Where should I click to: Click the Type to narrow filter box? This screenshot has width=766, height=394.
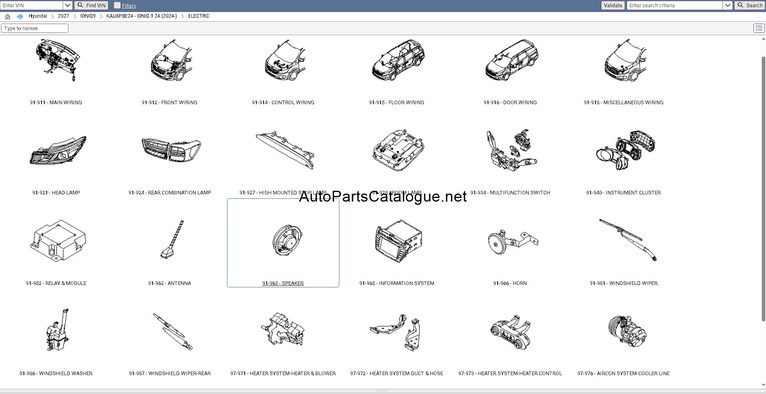point(35,28)
